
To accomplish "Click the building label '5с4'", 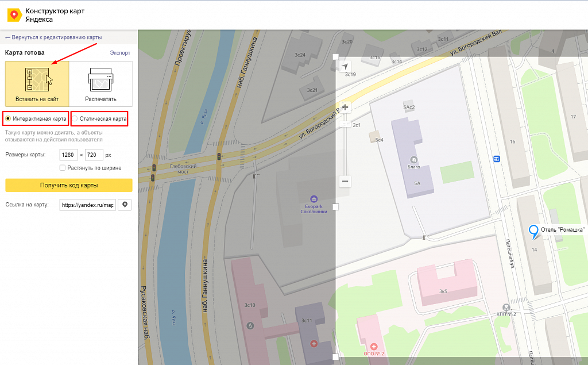I will (379, 140).
